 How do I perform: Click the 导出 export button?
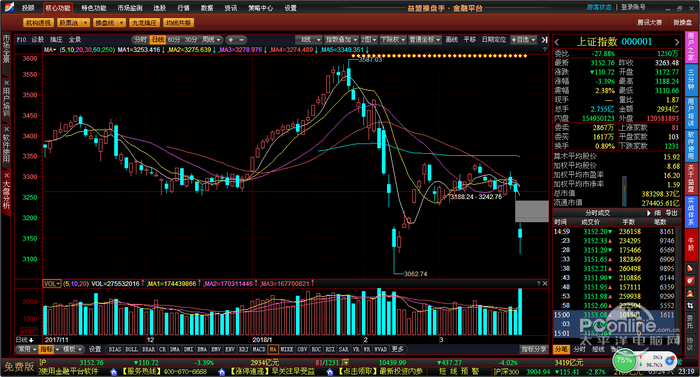point(671,213)
